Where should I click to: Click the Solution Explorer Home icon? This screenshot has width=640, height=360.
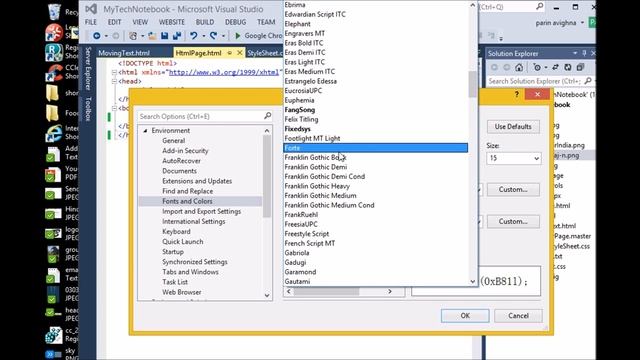(x=519, y=67)
